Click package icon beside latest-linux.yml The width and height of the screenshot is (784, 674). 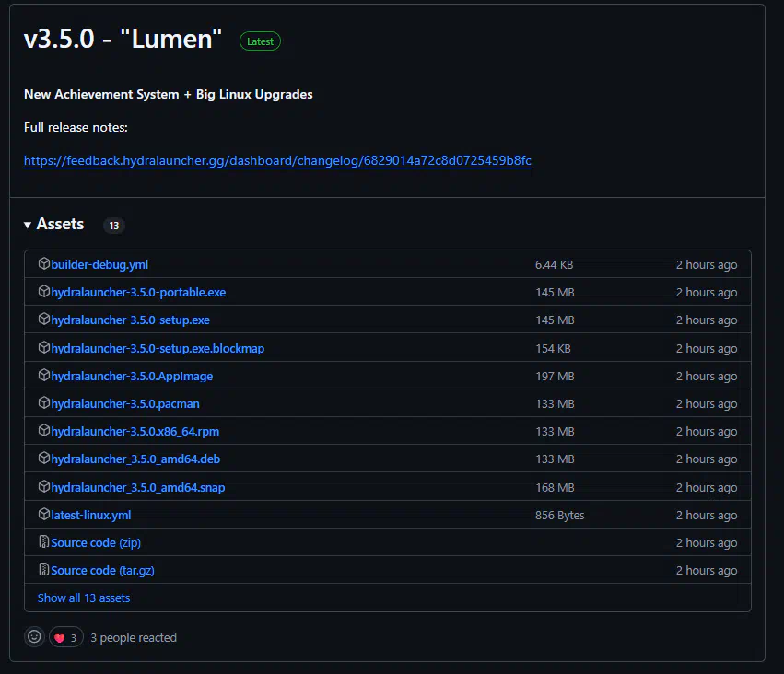pos(44,514)
